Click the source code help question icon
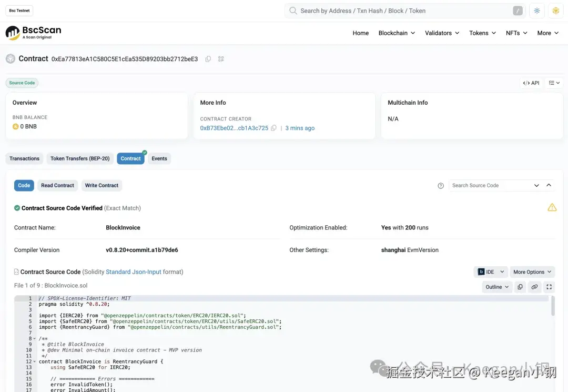 coord(441,186)
